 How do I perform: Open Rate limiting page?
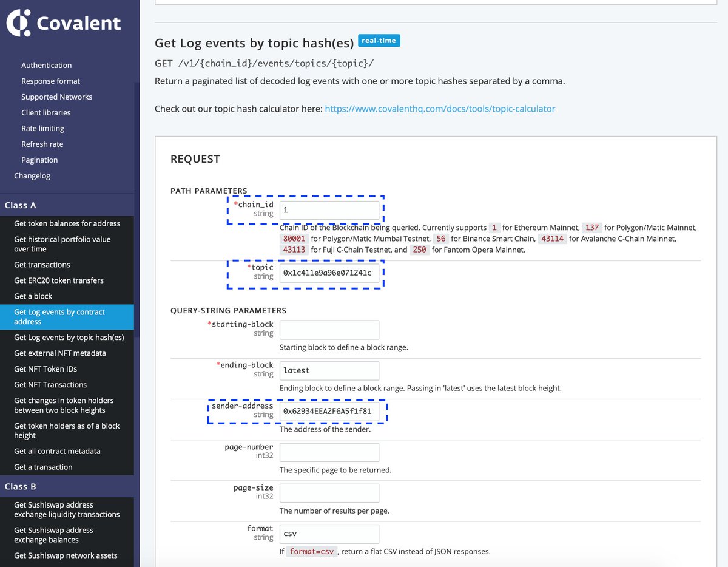(42, 128)
